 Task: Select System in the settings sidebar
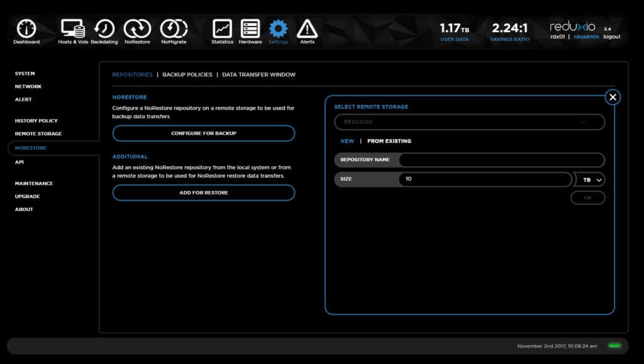click(25, 74)
